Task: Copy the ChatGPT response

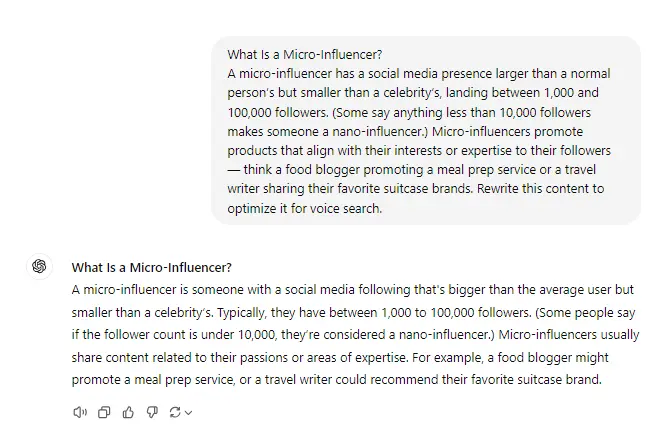Action: click(x=104, y=411)
